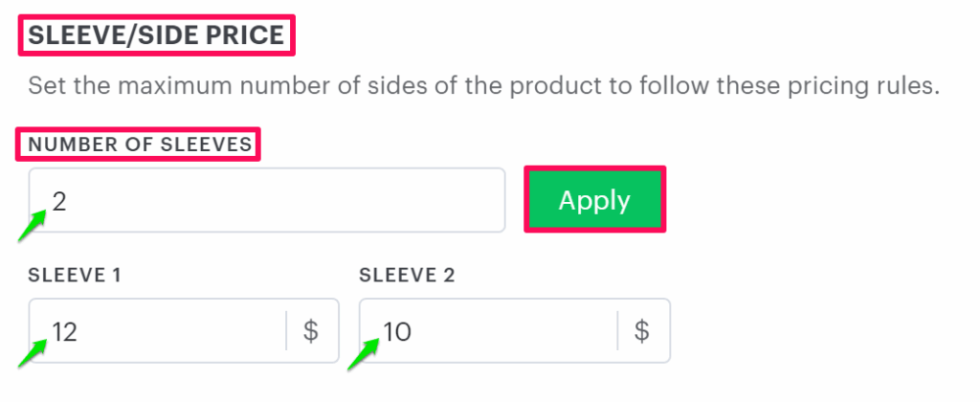Click the dollar sign in Sleeve 1 field
This screenshot has width=980, height=402.
coord(311,331)
